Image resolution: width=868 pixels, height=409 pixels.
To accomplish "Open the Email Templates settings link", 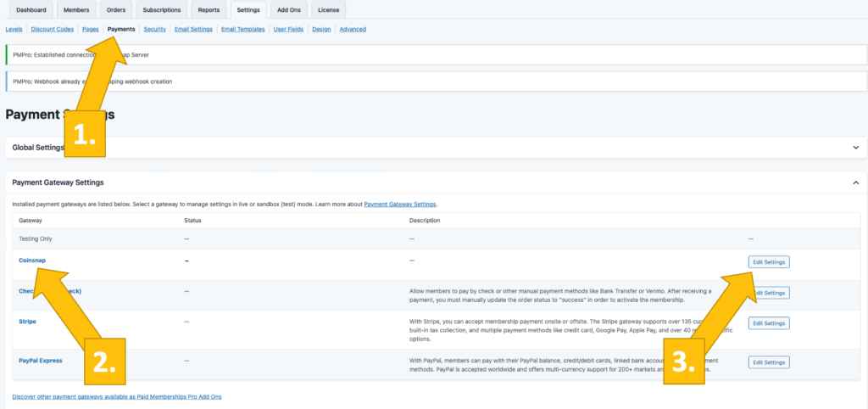I will (242, 29).
